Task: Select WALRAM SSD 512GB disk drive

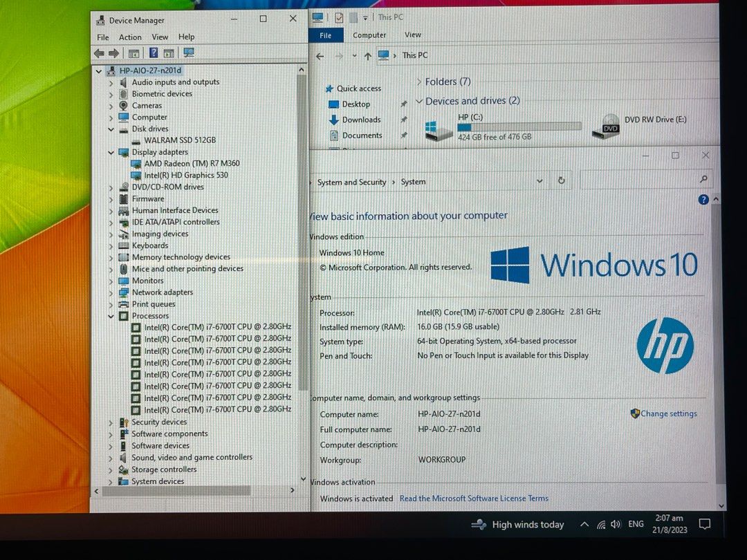Action: point(180,140)
